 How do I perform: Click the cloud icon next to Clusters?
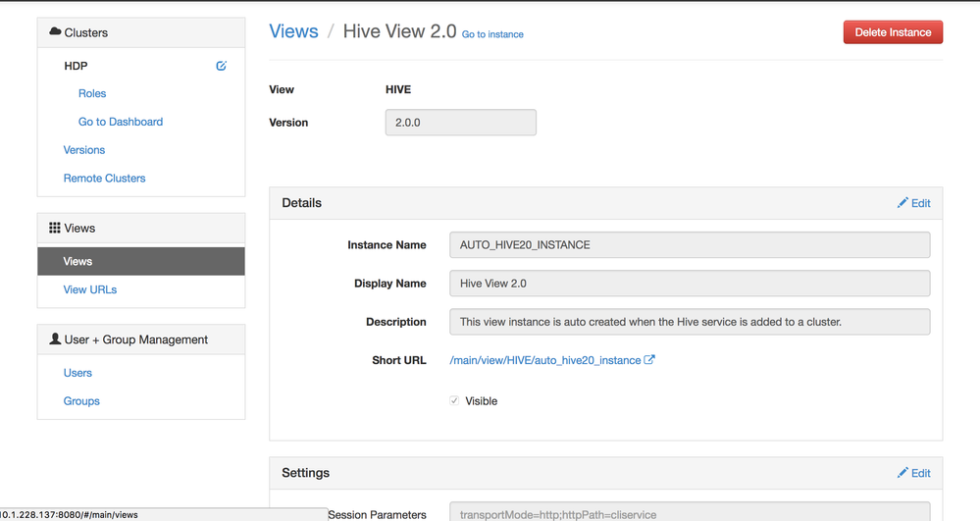click(55, 32)
